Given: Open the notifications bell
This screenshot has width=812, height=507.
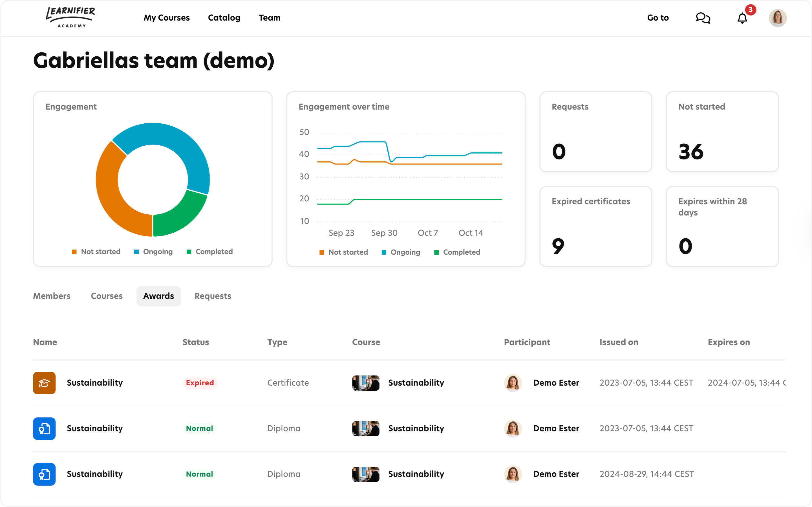Looking at the screenshot, I should tap(742, 18).
